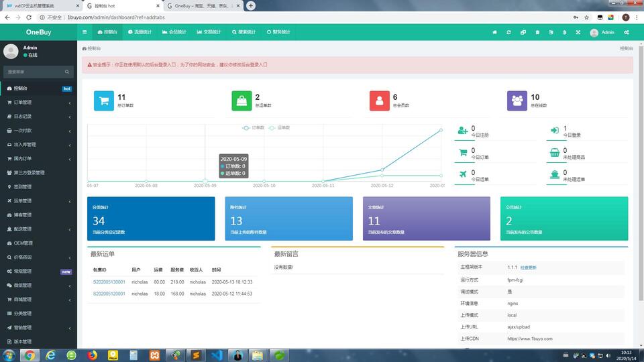644x362 pixels.
Task: Switch to the 会员统计 tab
Action: pyautogui.click(x=174, y=32)
